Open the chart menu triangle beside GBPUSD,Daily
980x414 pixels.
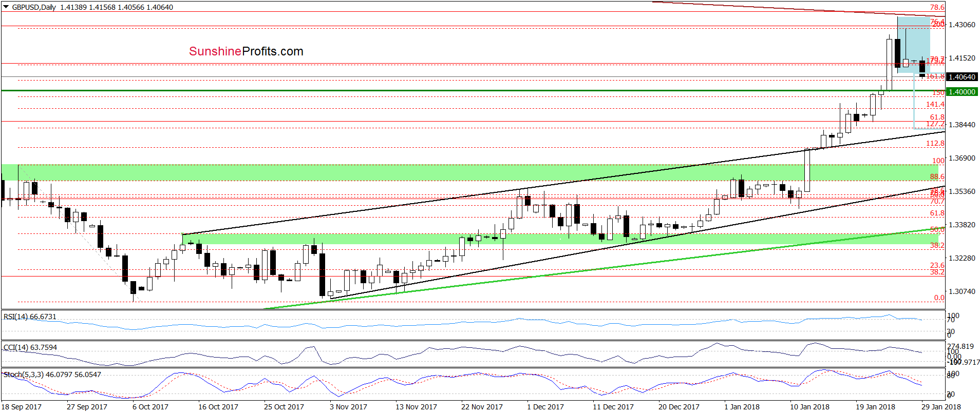click(6, 7)
